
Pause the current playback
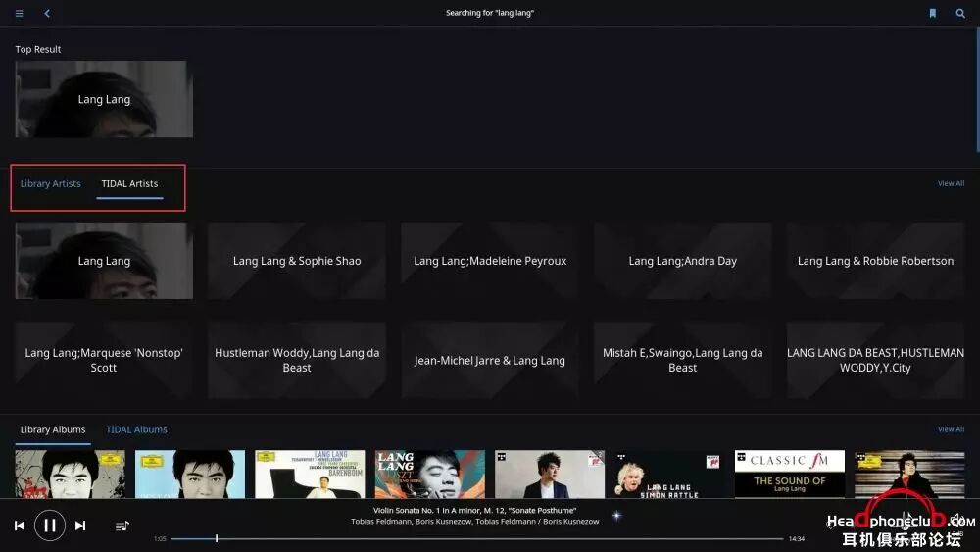[x=50, y=526]
